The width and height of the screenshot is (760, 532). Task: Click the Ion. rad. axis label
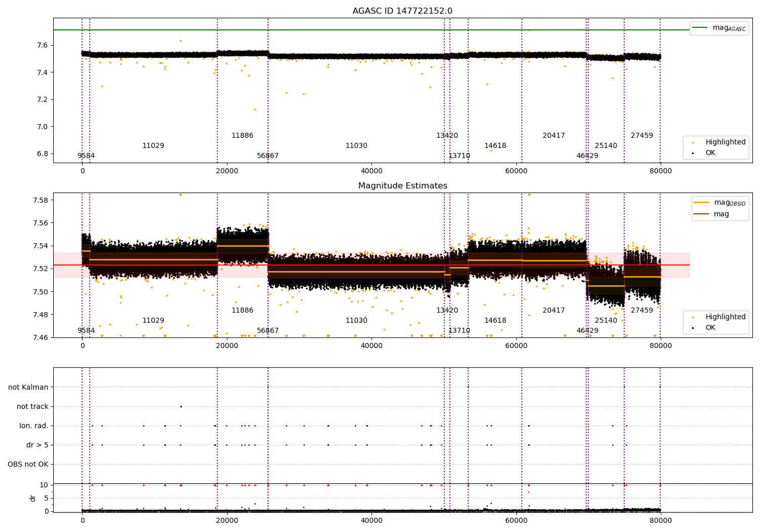pyautogui.click(x=34, y=426)
